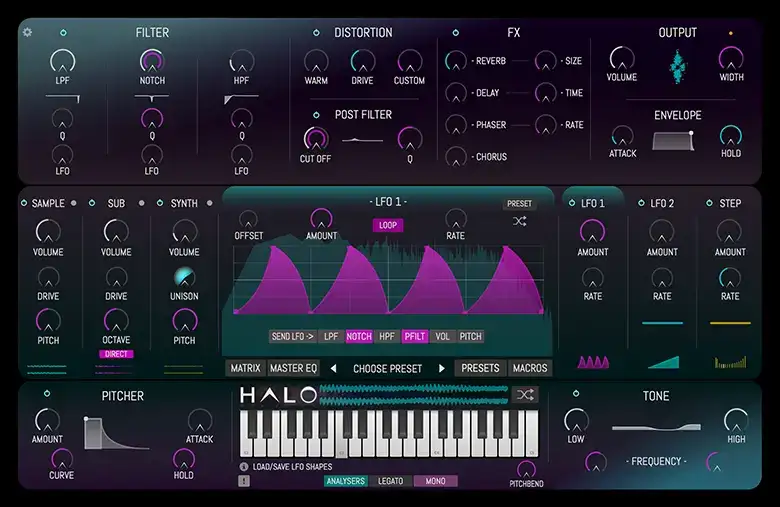The height and width of the screenshot is (507, 780).
Task: Toggle the Filter section power button
Action: 63,33
